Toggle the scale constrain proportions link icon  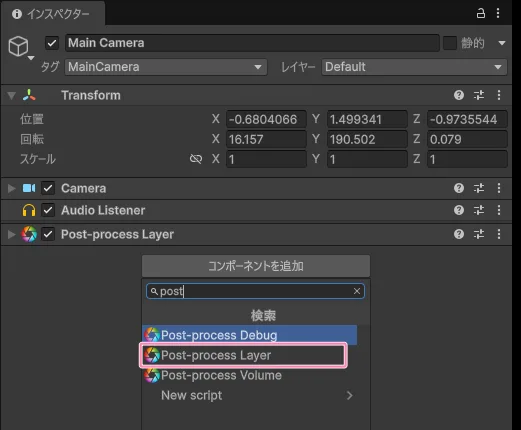(x=196, y=159)
